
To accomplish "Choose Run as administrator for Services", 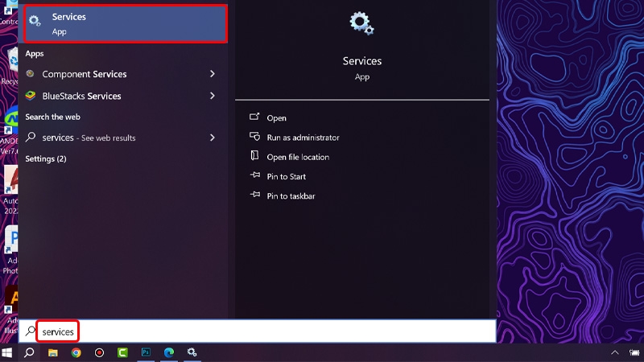I will click(303, 138).
